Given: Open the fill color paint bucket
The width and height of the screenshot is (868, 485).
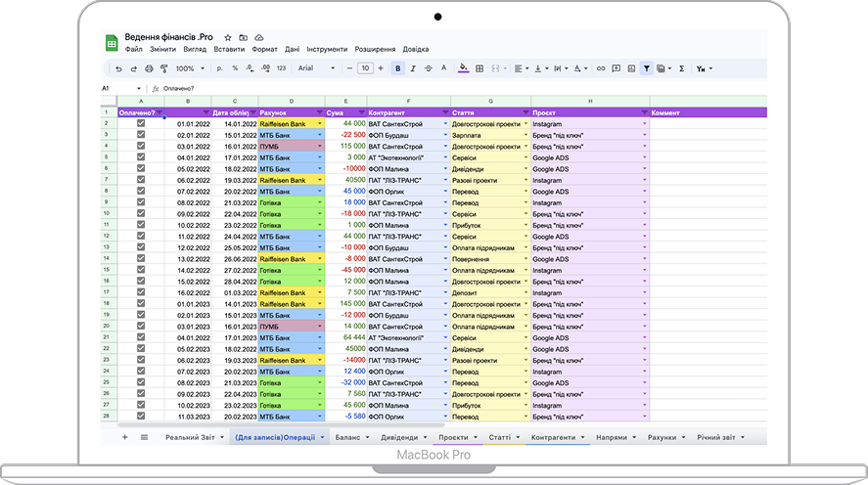Looking at the screenshot, I should pos(463,68).
